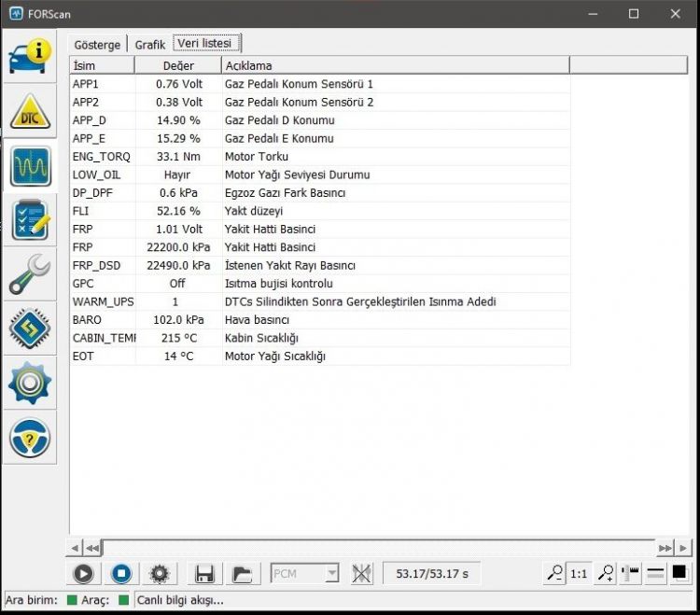
Task: Click the FLI value 52.16 %
Action: (178, 211)
